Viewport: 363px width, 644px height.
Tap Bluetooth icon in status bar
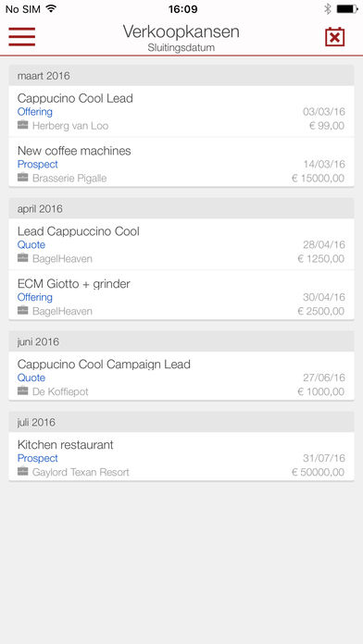327,9
